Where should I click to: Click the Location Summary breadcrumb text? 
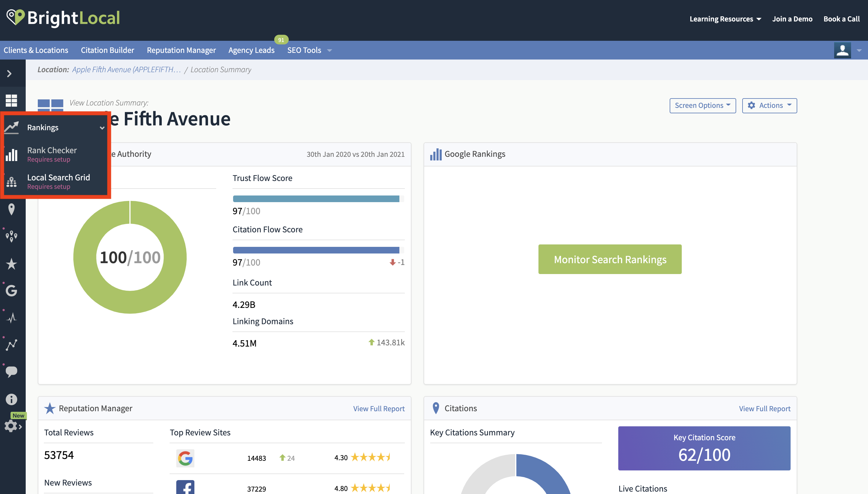click(x=221, y=69)
